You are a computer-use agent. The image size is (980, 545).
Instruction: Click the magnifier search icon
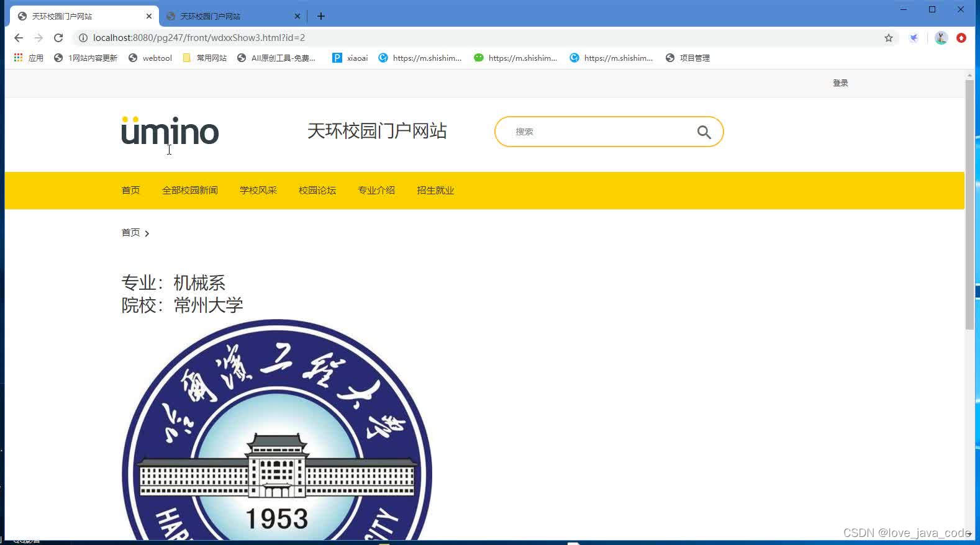click(704, 132)
